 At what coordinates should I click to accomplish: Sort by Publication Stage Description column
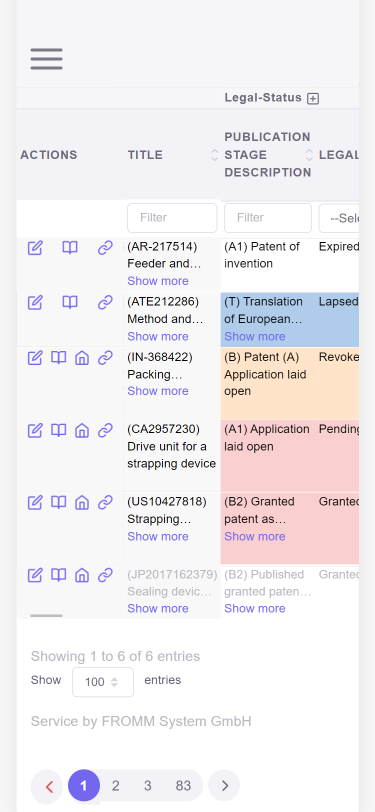(x=309, y=155)
